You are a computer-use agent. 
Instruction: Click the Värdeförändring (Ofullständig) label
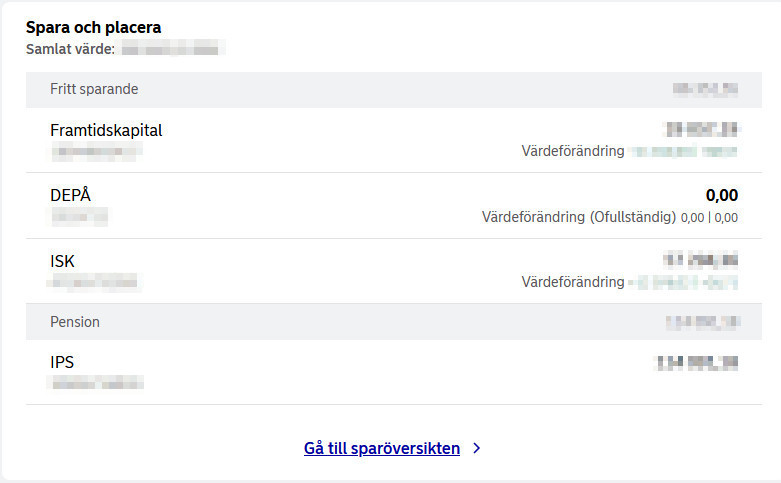point(578,216)
